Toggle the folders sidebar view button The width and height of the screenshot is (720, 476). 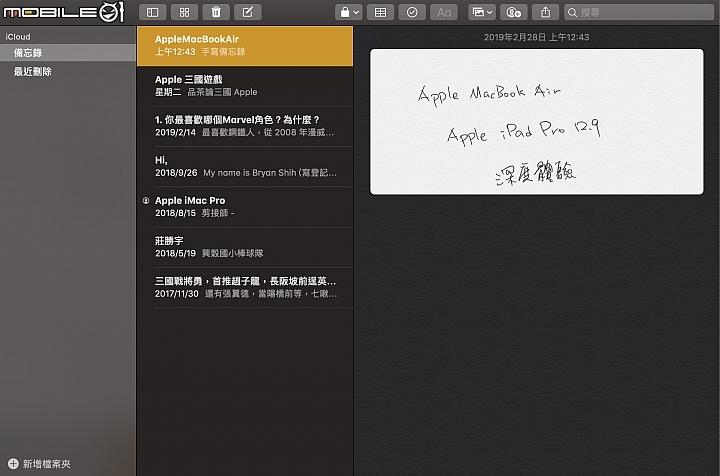tap(152, 12)
